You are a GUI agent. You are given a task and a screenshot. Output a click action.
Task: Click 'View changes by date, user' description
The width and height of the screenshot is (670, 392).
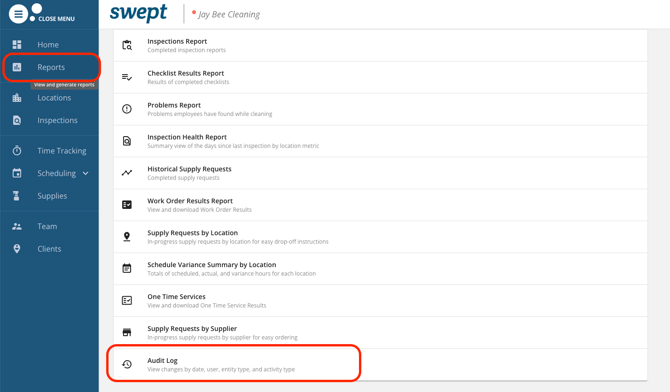click(x=221, y=369)
